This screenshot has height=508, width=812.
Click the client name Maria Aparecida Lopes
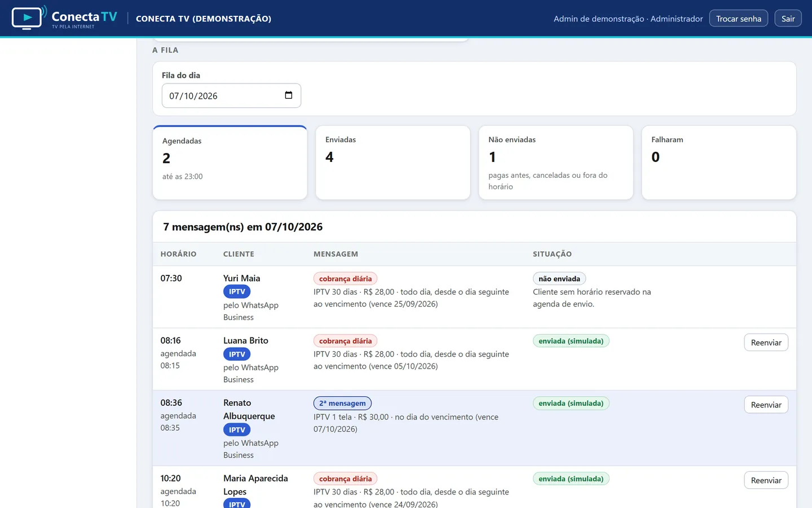point(255,485)
